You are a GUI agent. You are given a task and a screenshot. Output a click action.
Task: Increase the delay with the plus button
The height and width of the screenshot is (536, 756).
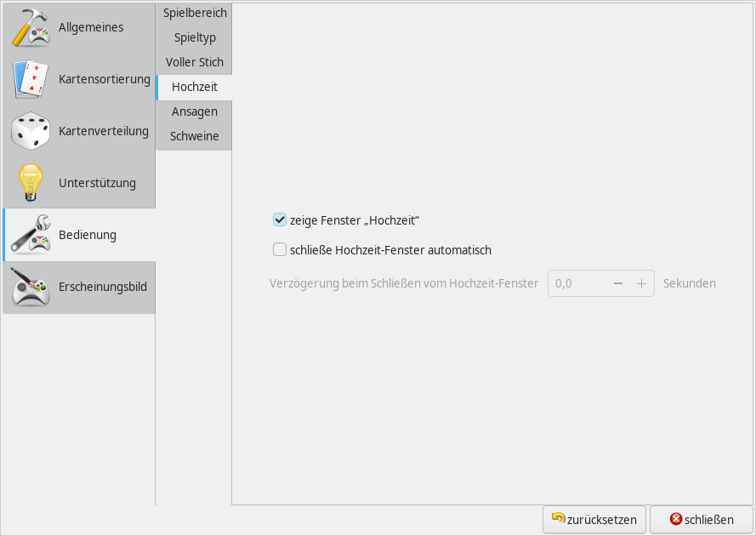pos(641,283)
